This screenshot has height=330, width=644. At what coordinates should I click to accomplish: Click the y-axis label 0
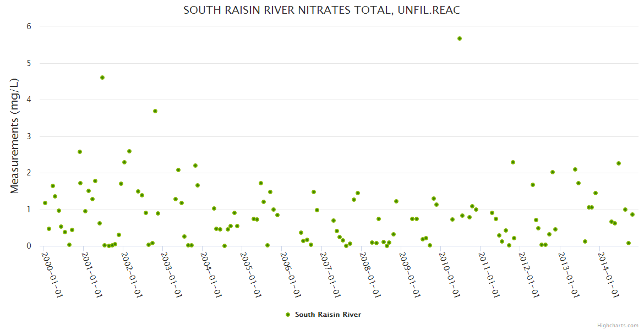[29, 246]
